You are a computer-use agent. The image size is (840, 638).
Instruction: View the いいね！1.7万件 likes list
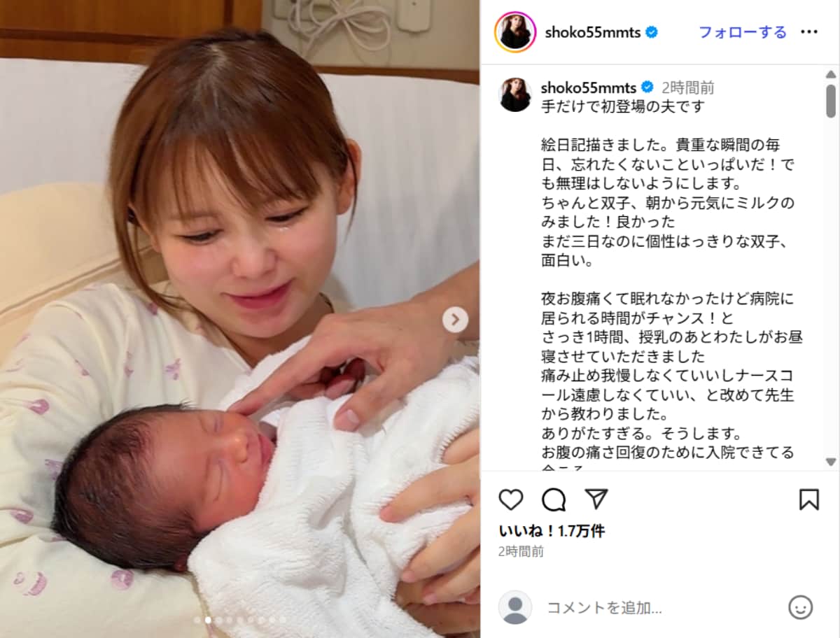[552, 531]
